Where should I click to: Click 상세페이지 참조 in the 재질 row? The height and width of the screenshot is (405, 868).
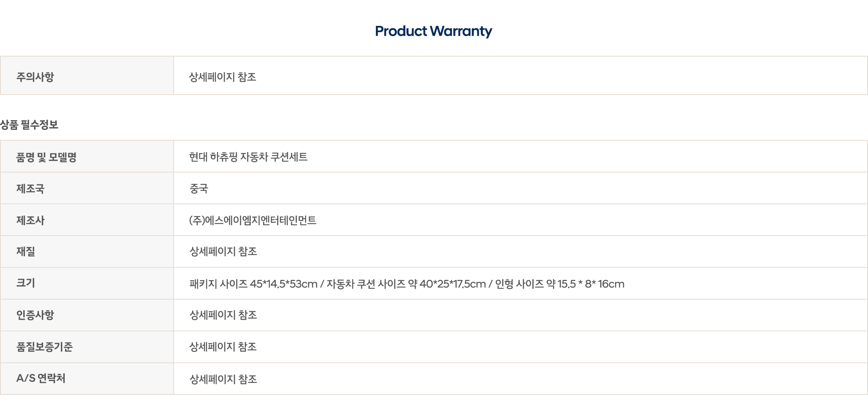[223, 252]
